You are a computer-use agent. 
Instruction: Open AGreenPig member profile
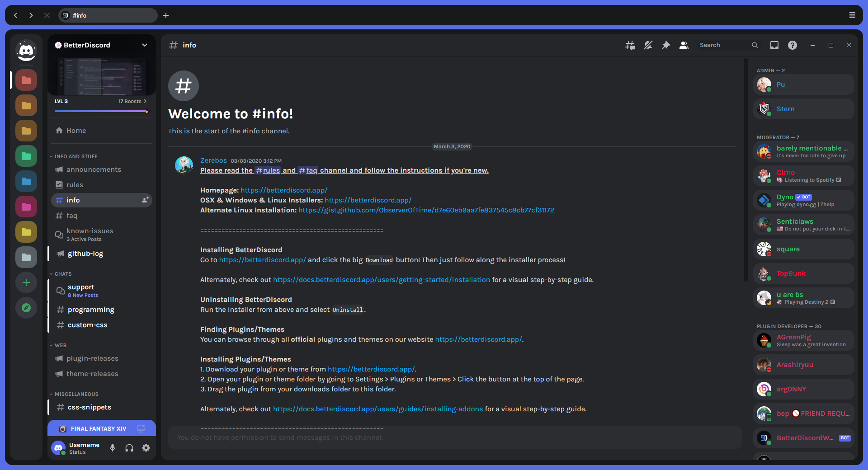pyautogui.click(x=804, y=340)
